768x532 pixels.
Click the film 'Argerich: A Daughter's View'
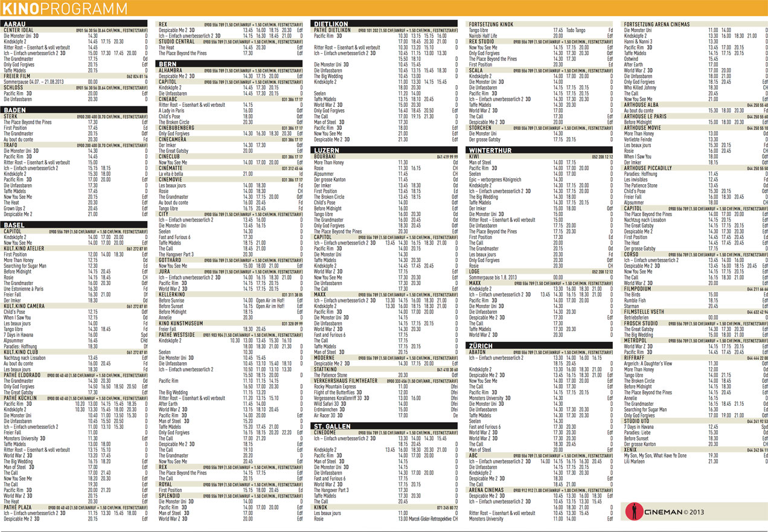[x=648, y=364]
